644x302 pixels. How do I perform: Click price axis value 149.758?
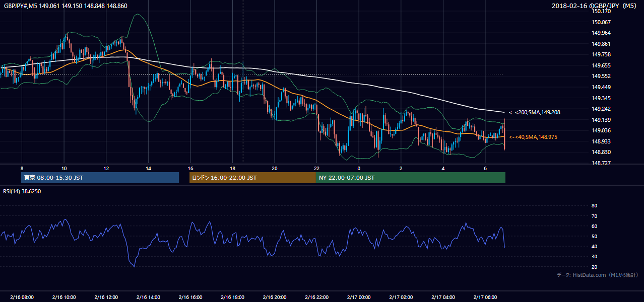[x=601, y=54]
